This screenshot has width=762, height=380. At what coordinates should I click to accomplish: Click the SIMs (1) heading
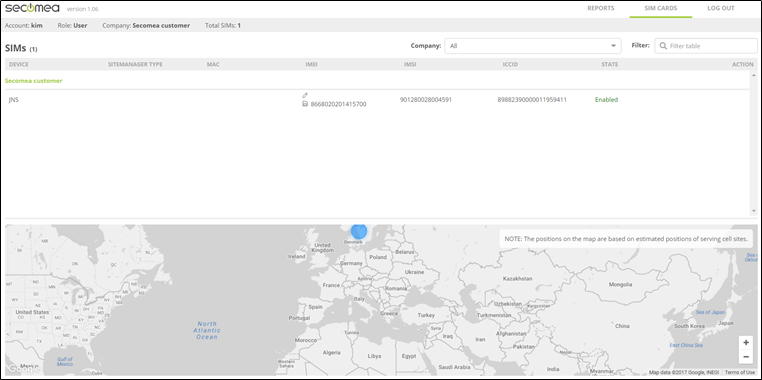21,48
